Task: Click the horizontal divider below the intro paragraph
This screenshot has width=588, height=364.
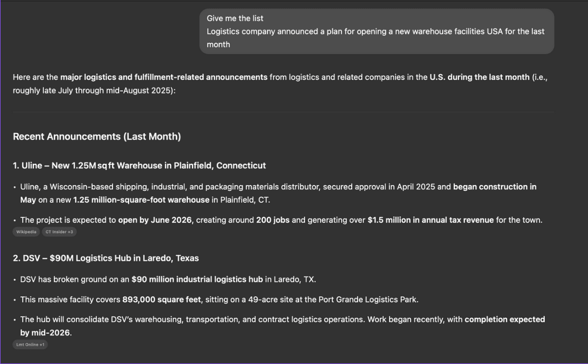Action: [283, 112]
